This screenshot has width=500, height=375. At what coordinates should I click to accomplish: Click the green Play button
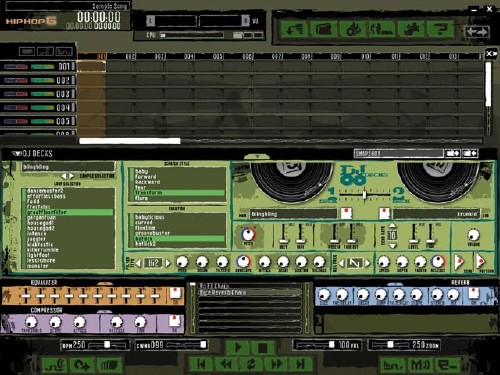pos(238,347)
